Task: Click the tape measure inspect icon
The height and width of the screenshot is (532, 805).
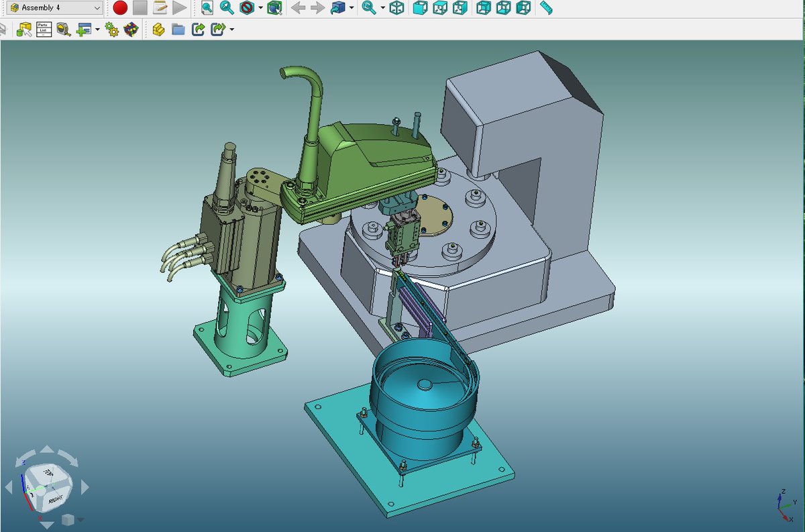Action: click(64, 30)
